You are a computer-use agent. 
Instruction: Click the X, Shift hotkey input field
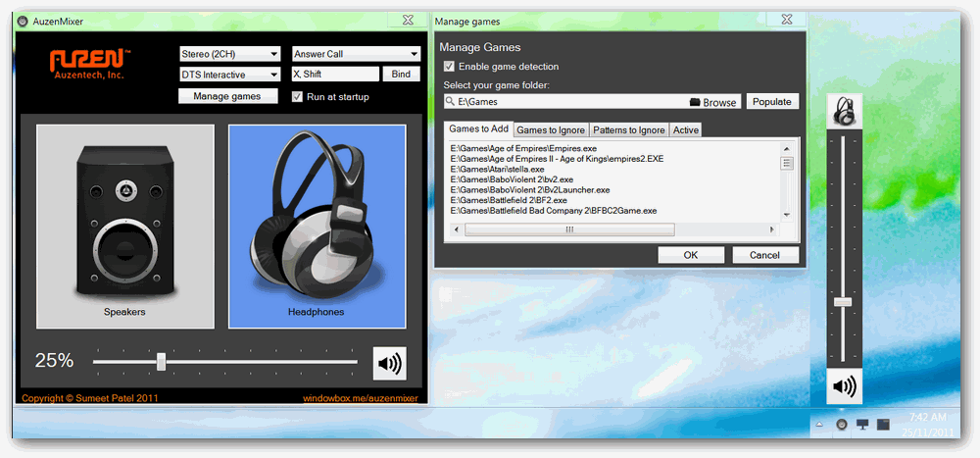[335, 74]
